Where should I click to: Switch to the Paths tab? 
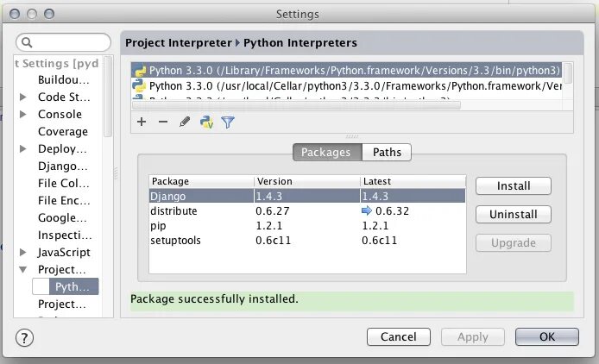[387, 153]
